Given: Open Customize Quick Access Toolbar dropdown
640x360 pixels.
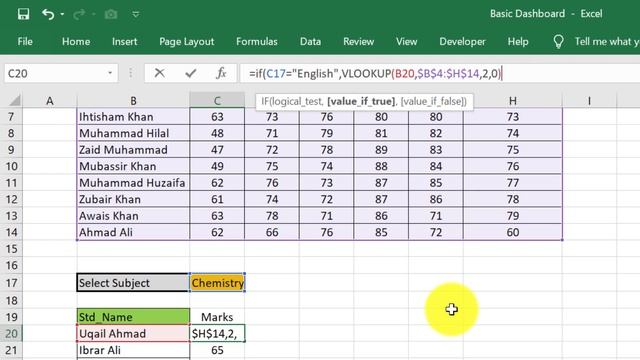Looking at the screenshot, I should pyautogui.click(x=136, y=15).
